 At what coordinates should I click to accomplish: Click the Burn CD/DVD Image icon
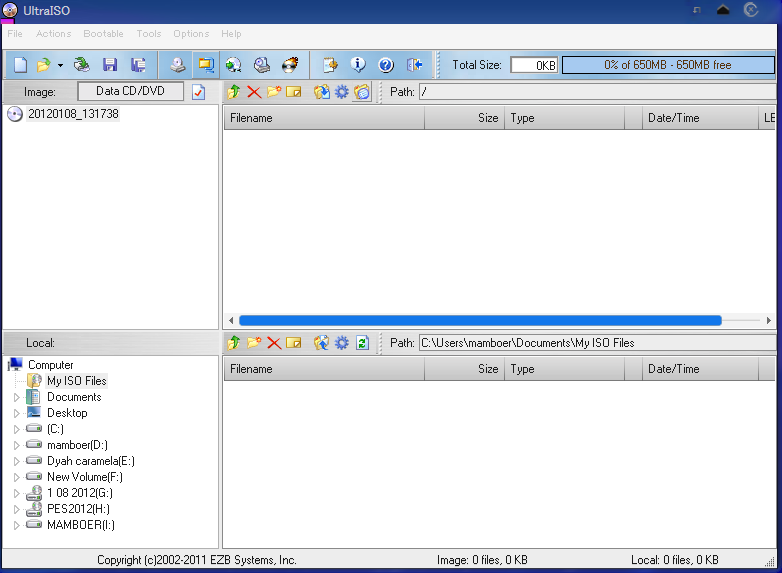(x=290, y=65)
